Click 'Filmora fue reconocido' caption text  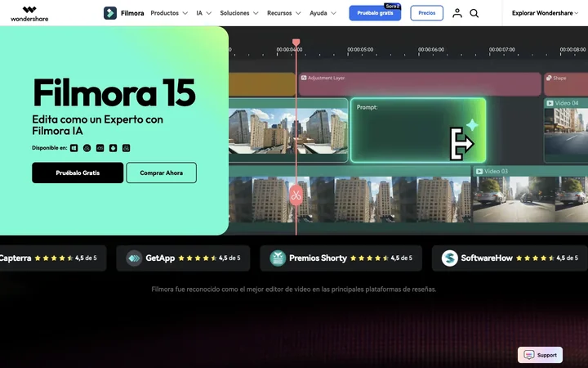pos(294,289)
